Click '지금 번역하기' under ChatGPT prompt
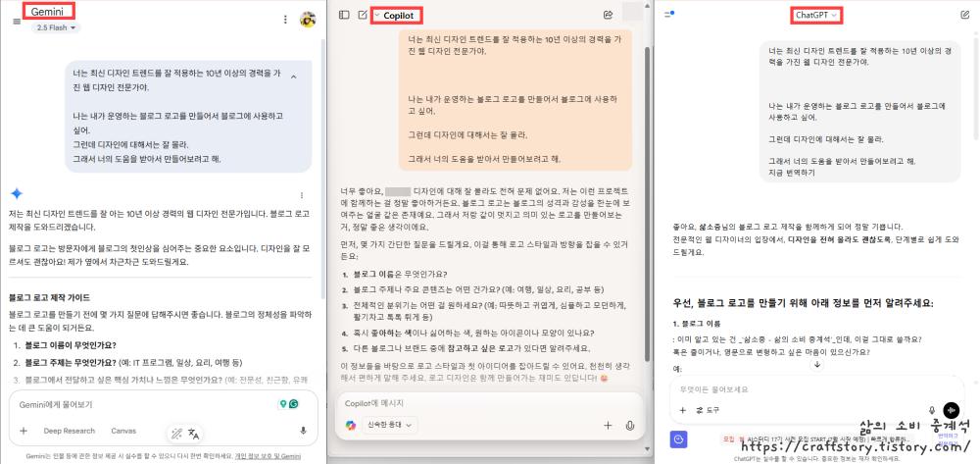 [x=792, y=173]
